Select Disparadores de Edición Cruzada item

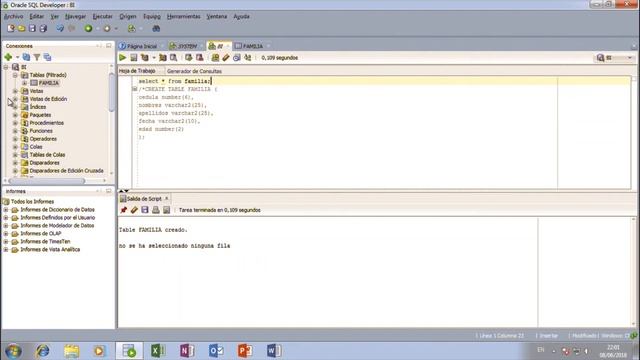67,171
